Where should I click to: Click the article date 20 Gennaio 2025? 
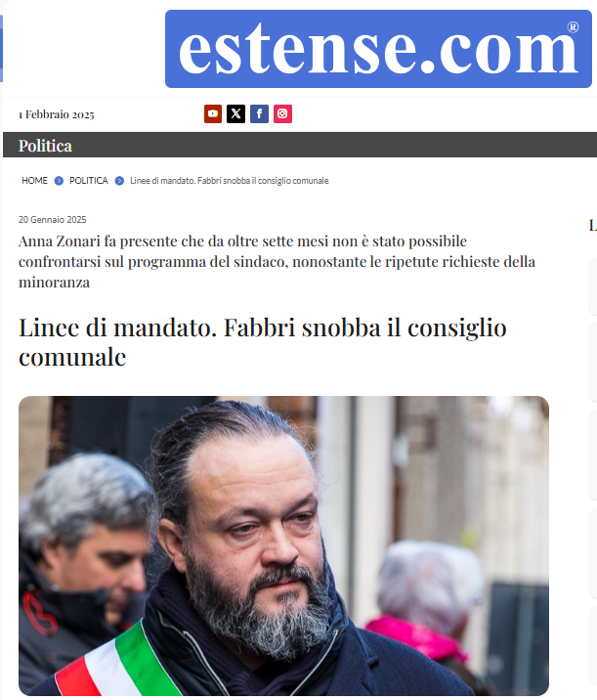point(52,220)
